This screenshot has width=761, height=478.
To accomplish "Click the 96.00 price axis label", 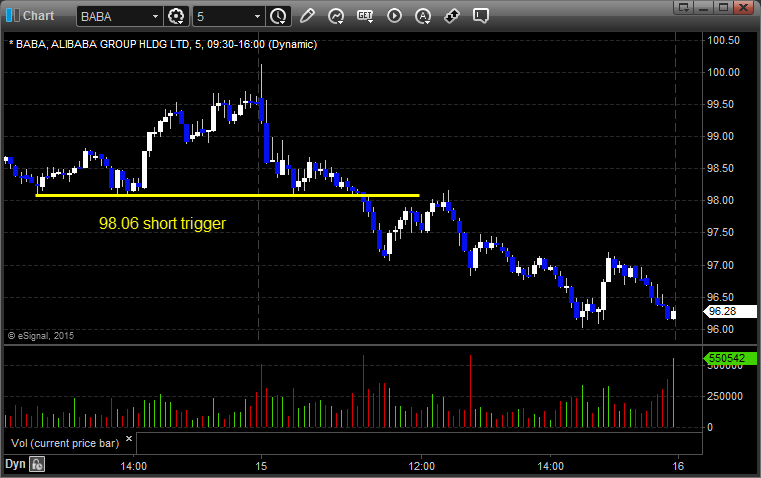I will click(720, 330).
